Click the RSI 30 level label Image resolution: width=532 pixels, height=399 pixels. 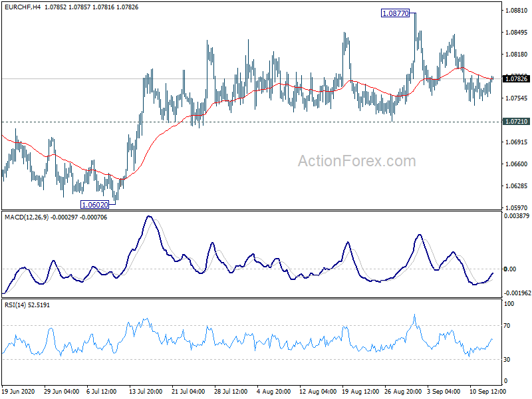(507, 359)
